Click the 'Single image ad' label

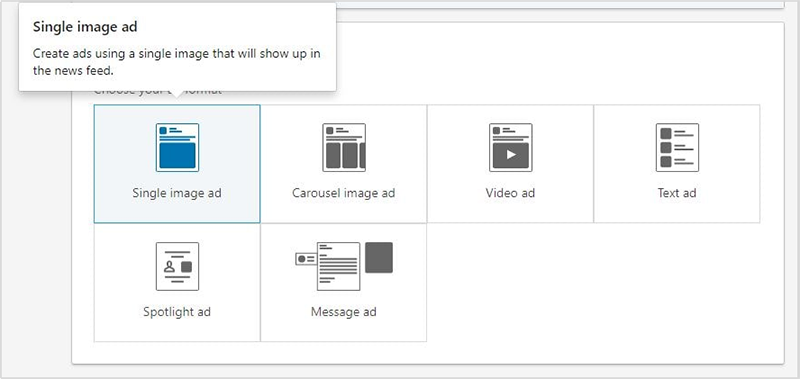pyautogui.click(x=177, y=193)
